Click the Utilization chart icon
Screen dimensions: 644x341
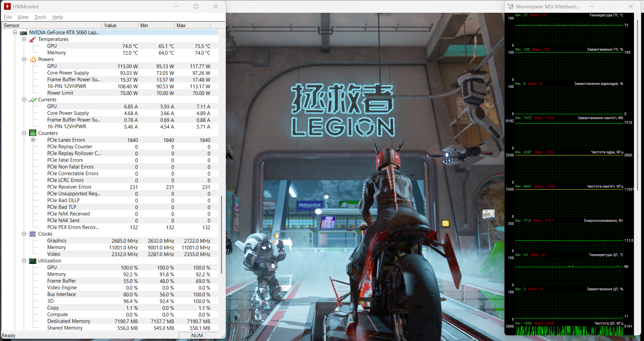(x=33, y=261)
